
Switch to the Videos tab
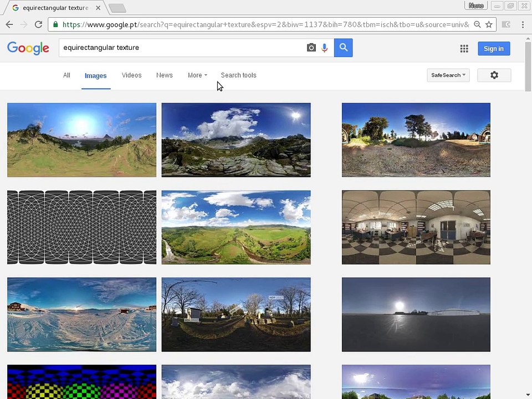point(132,75)
